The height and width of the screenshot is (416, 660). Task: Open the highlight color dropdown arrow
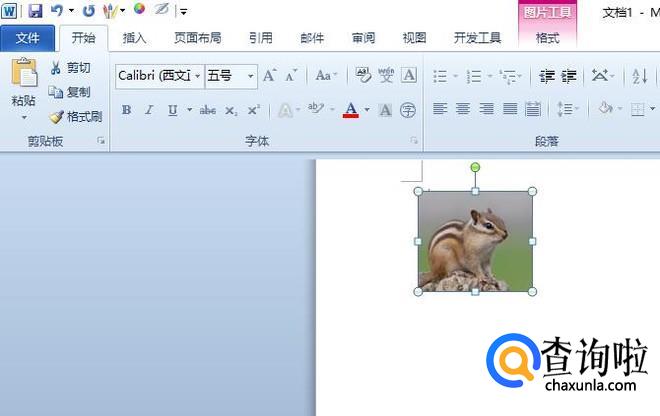tap(332, 110)
